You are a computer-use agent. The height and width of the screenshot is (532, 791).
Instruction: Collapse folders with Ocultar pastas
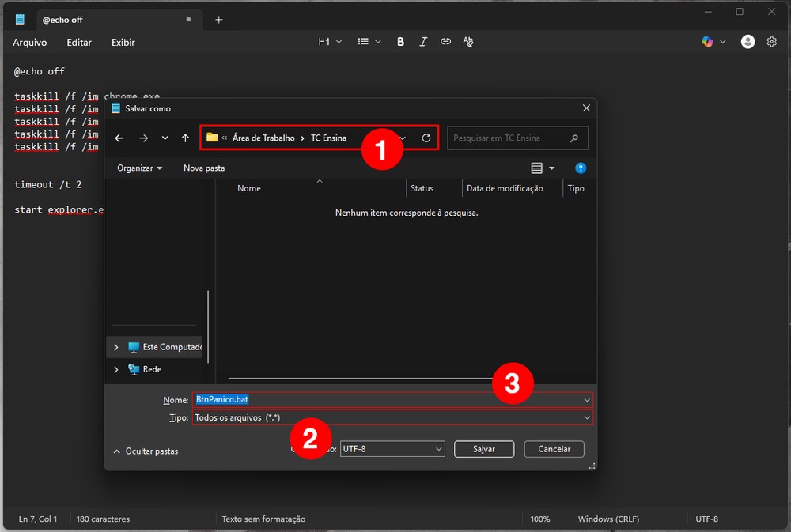146,451
